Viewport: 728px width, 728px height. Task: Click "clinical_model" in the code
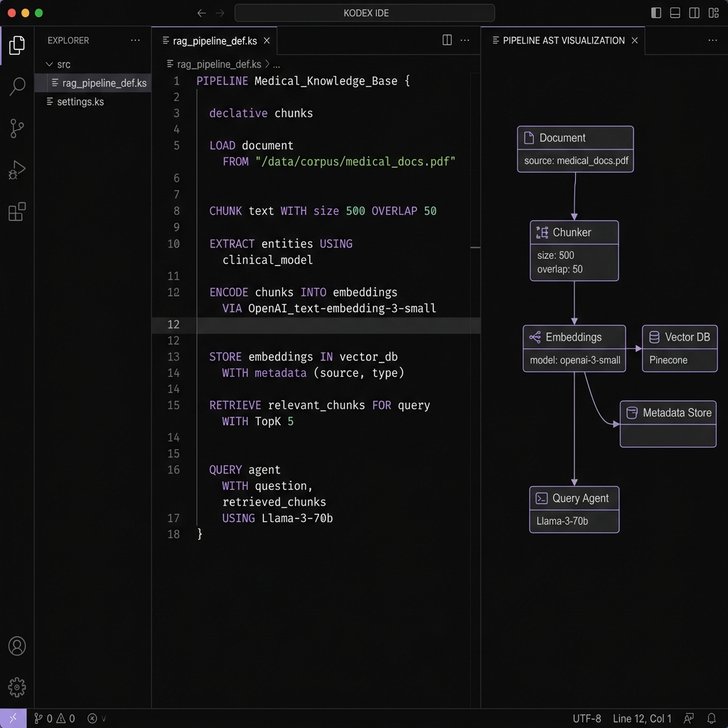click(267, 260)
